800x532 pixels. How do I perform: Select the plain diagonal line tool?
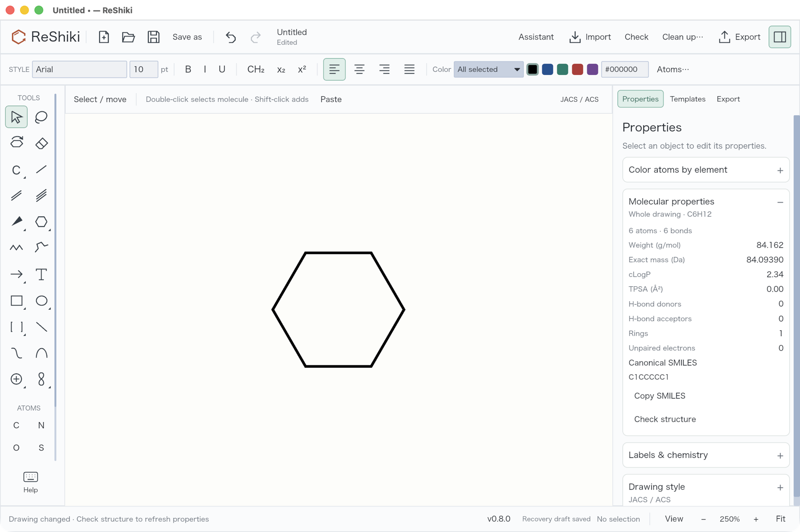(x=41, y=327)
